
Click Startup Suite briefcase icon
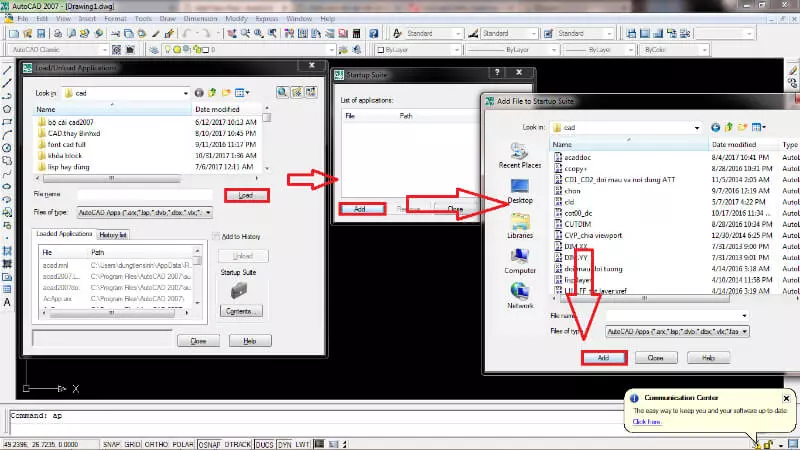(239, 291)
